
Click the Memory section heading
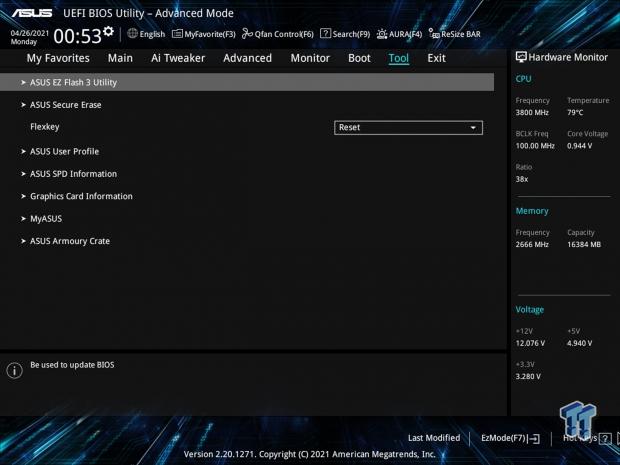[532, 211]
